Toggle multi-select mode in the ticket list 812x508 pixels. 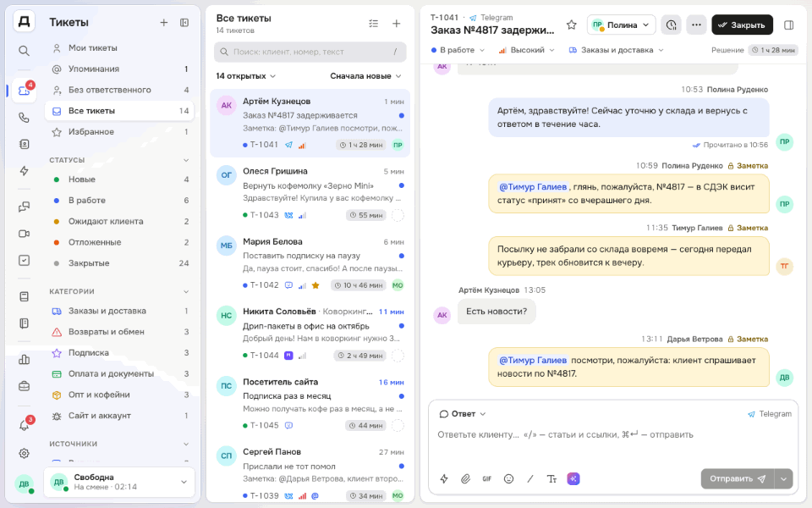[373, 24]
